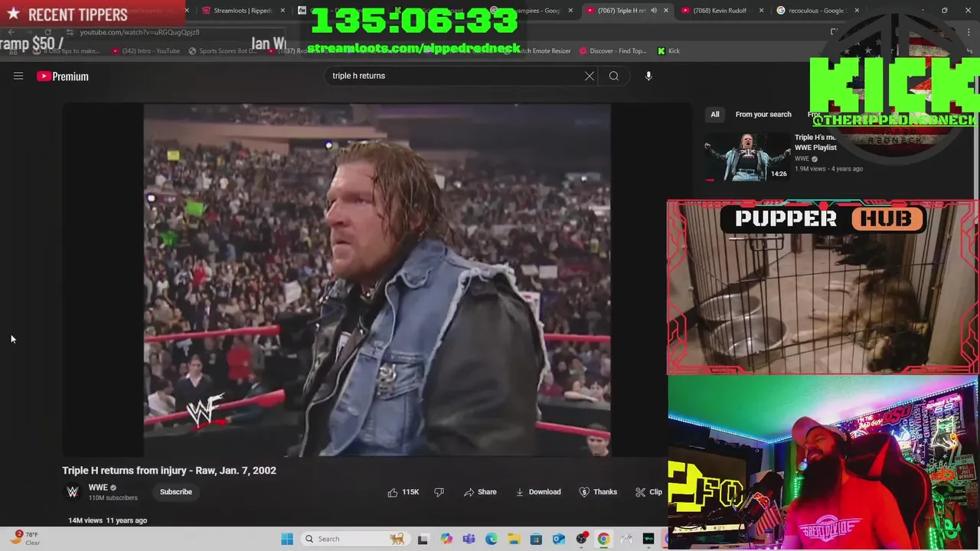Open Microsoft Edge from the taskbar

[x=492, y=539]
